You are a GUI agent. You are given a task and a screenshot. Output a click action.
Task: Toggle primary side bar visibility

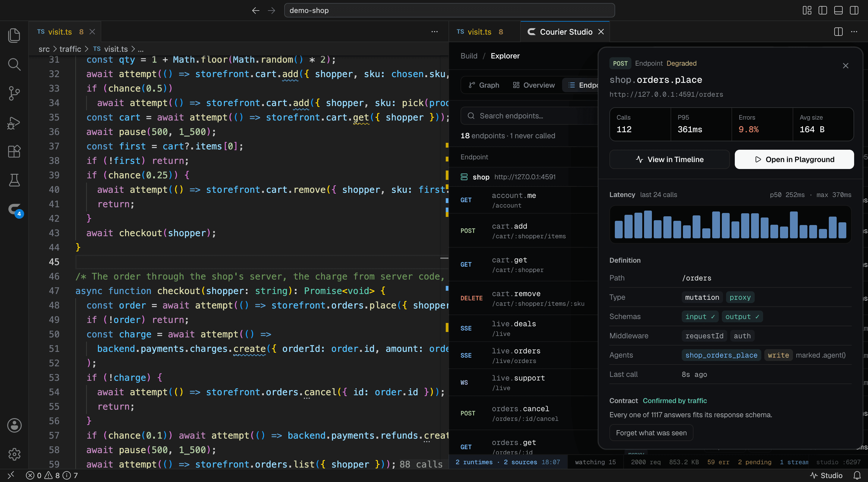point(823,11)
